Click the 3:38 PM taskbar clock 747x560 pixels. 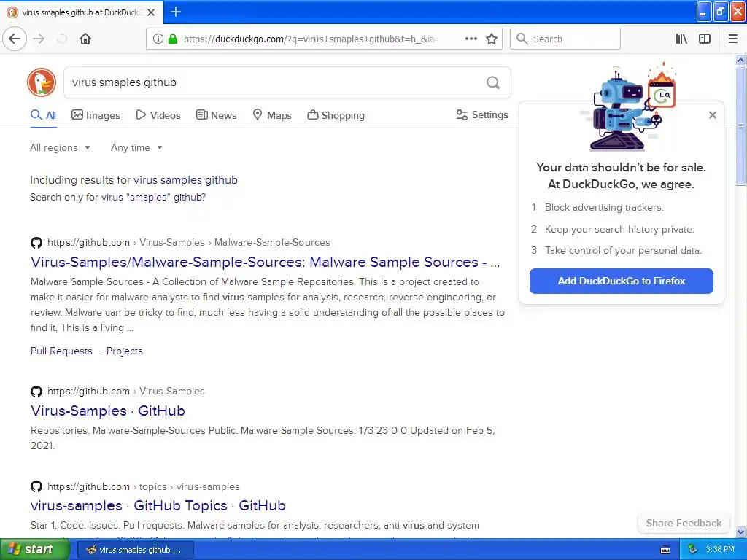(720, 550)
